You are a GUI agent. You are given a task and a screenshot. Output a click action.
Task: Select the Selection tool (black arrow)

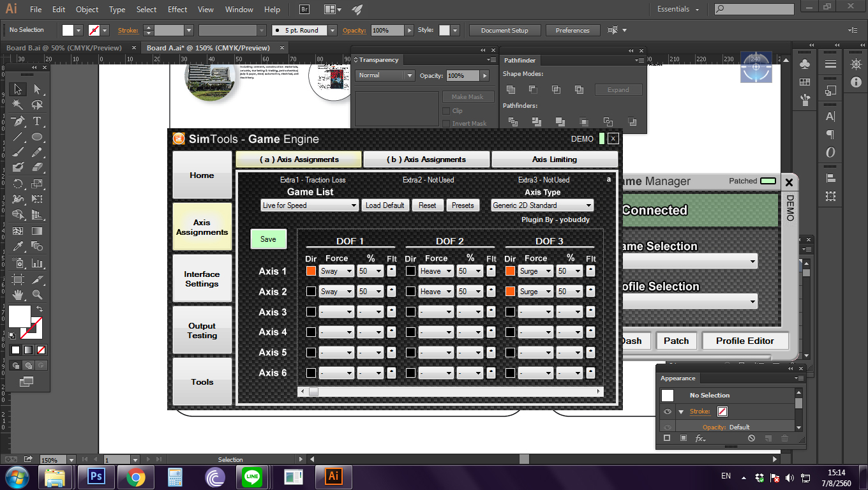[18, 89]
